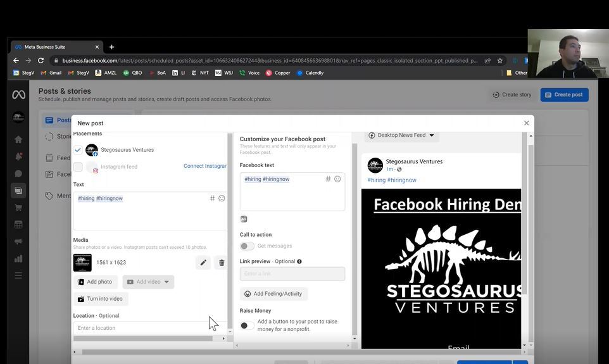
Task: Click the Facebook text box with #hiring
Action: point(292,192)
